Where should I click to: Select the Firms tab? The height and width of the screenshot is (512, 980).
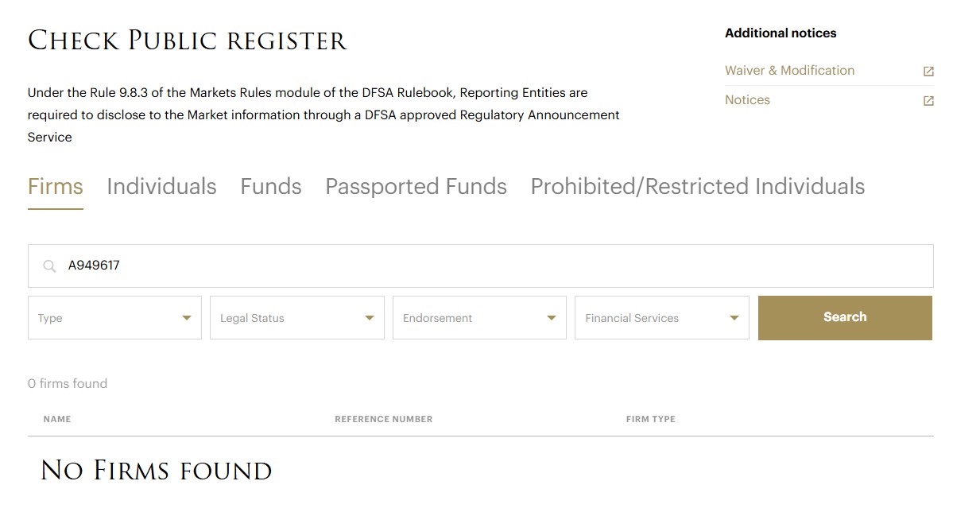click(x=56, y=187)
